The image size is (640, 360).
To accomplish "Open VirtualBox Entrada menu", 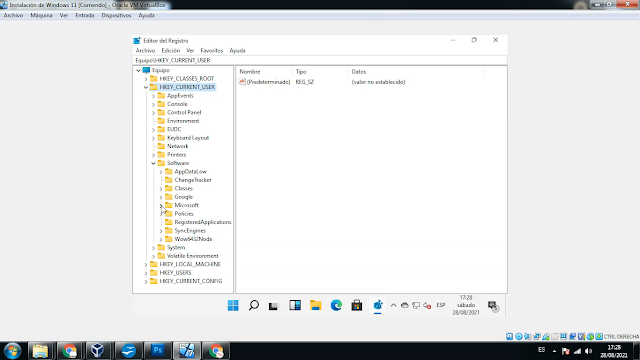I will (84, 16).
